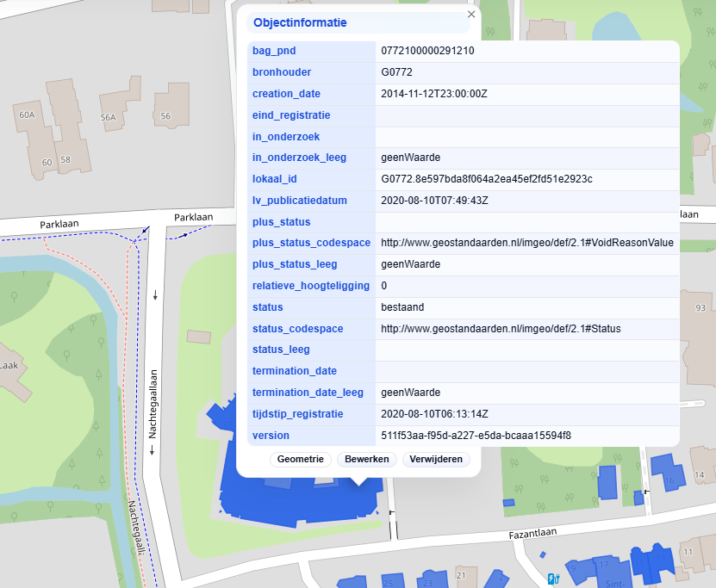716x588 pixels.
Task: Click the Bewerken button
Action: pyautogui.click(x=366, y=459)
